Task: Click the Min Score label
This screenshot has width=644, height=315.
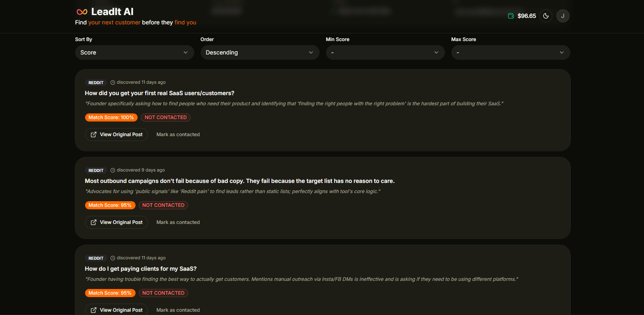Action: pyautogui.click(x=337, y=39)
